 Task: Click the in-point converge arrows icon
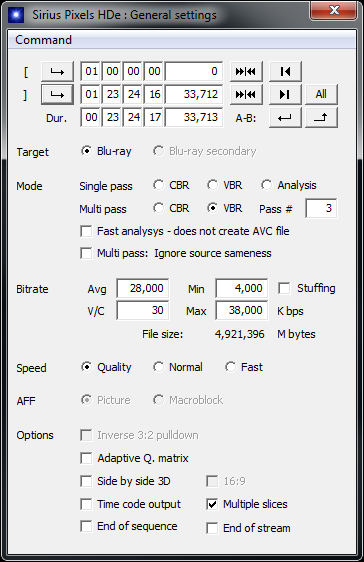(246, 71)
